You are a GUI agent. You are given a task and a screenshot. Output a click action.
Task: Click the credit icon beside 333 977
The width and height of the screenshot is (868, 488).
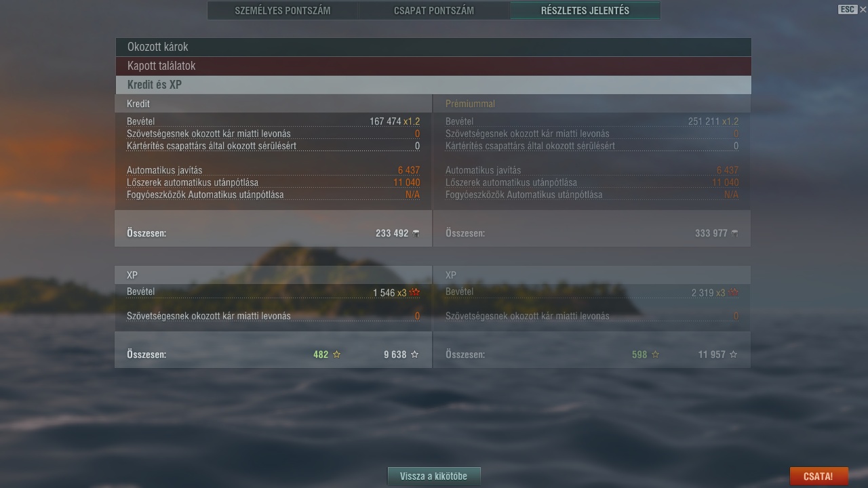pos(734,233)
